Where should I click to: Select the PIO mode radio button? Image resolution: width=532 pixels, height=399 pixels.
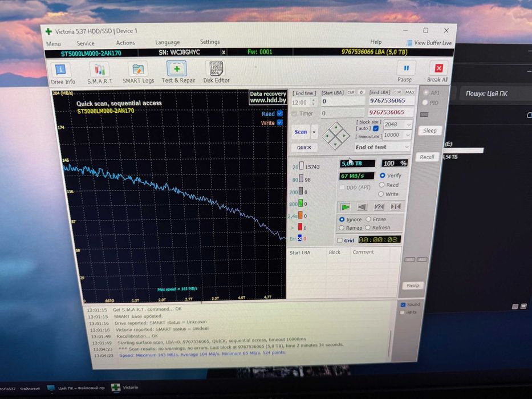coord(425,103)
